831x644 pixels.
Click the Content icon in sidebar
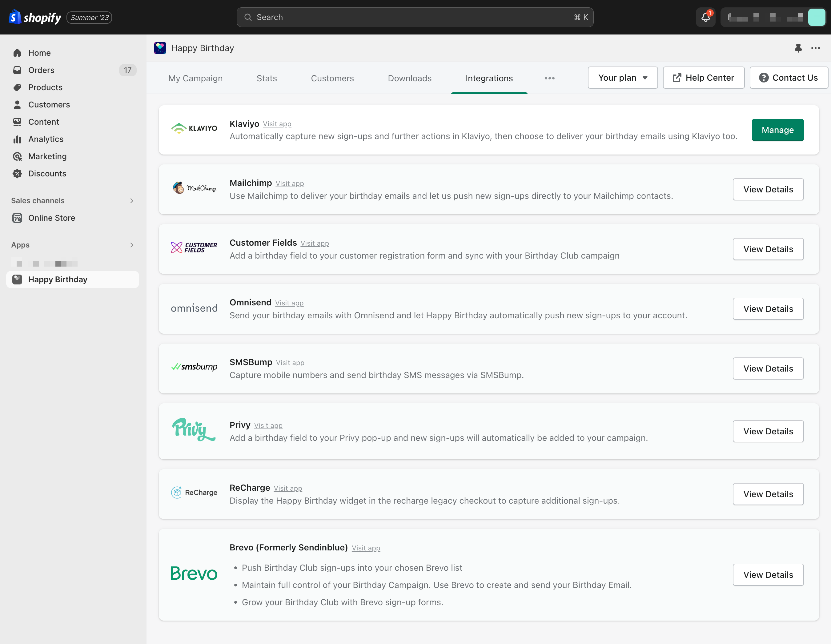[x=17, y=122]
